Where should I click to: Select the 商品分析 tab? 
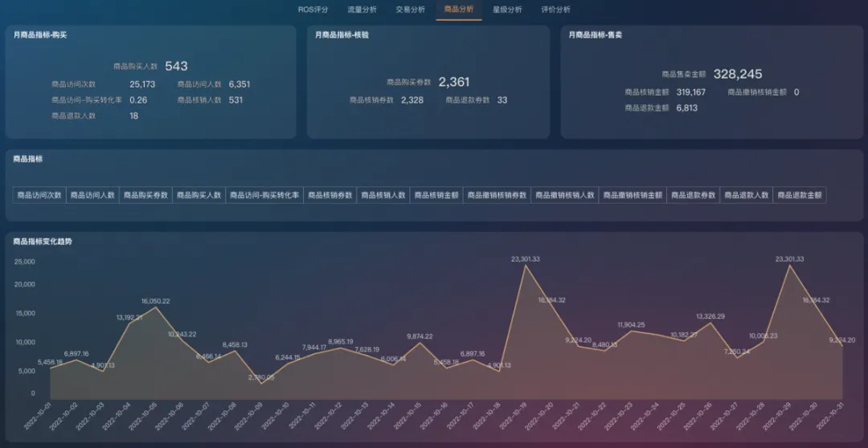click(459, 10)
